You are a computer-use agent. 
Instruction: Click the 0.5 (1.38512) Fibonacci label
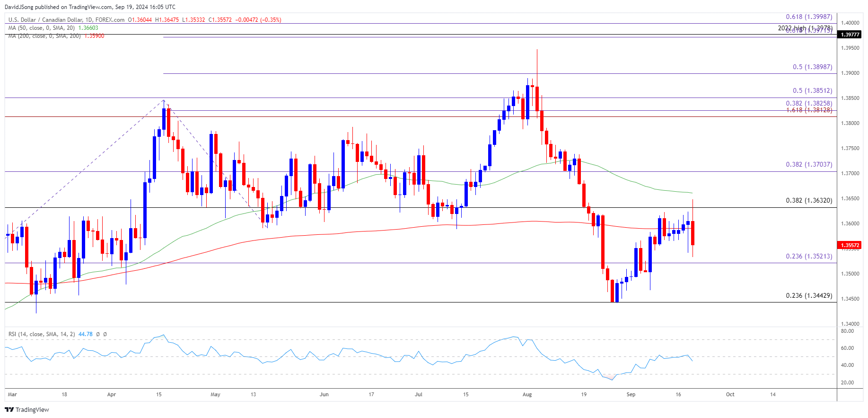(x=813, y=90)
